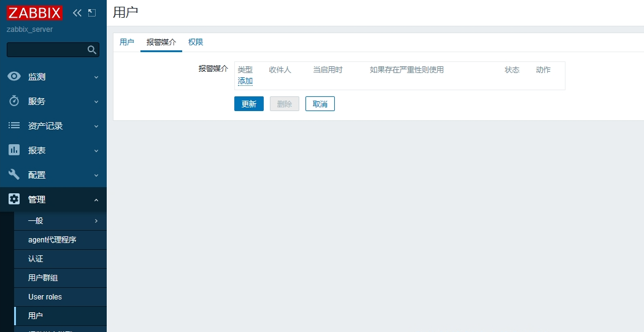Viewport: 644px width, 332px height.
Task: Collapse the 管理 menu chevron
Action: [96, 200]
